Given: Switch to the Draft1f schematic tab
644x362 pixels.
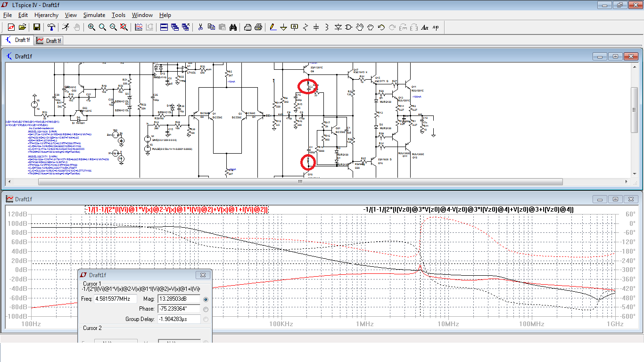Looking at the screenshot, I should [x=17, y=41].
